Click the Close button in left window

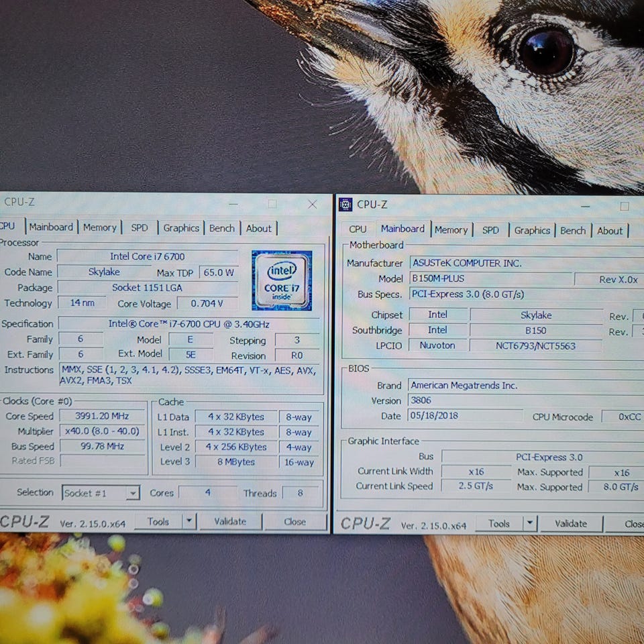[294, 521]
